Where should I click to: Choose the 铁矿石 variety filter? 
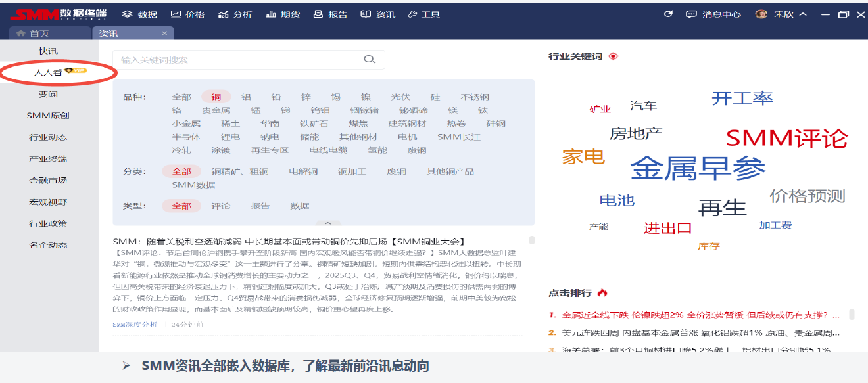pyautogui.click(x=314, y=124)
